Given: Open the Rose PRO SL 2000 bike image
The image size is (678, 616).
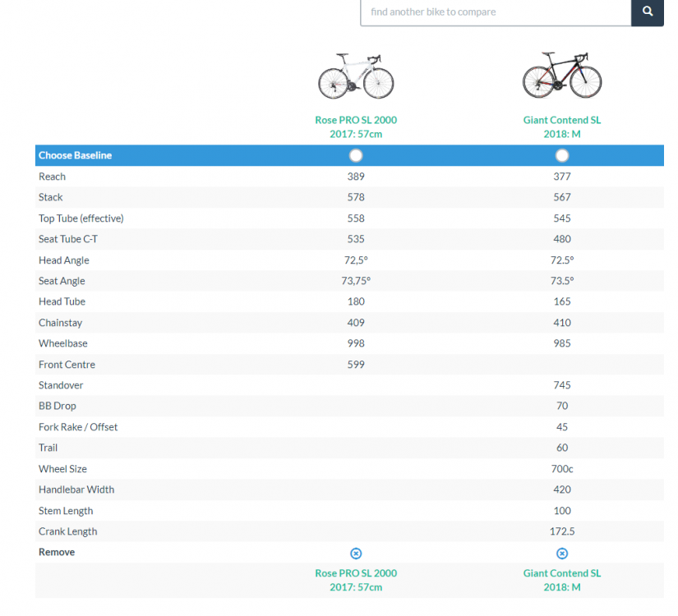Looking at the screenshot, I should point(356,76).
